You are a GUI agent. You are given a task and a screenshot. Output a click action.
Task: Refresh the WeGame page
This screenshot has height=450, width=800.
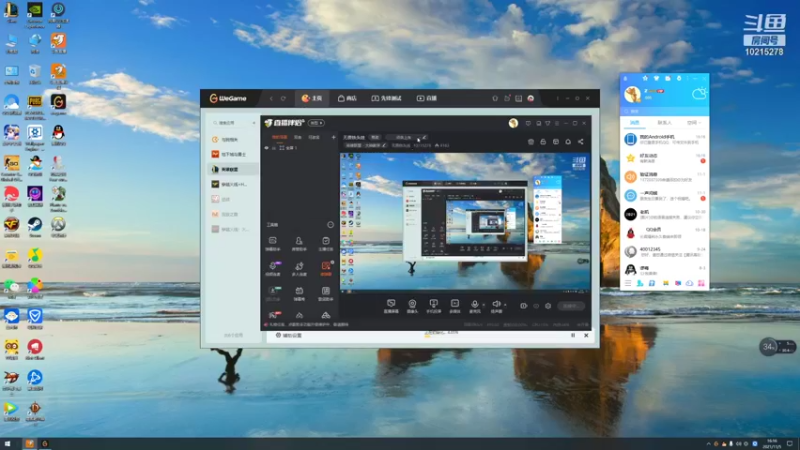(283, 98)
